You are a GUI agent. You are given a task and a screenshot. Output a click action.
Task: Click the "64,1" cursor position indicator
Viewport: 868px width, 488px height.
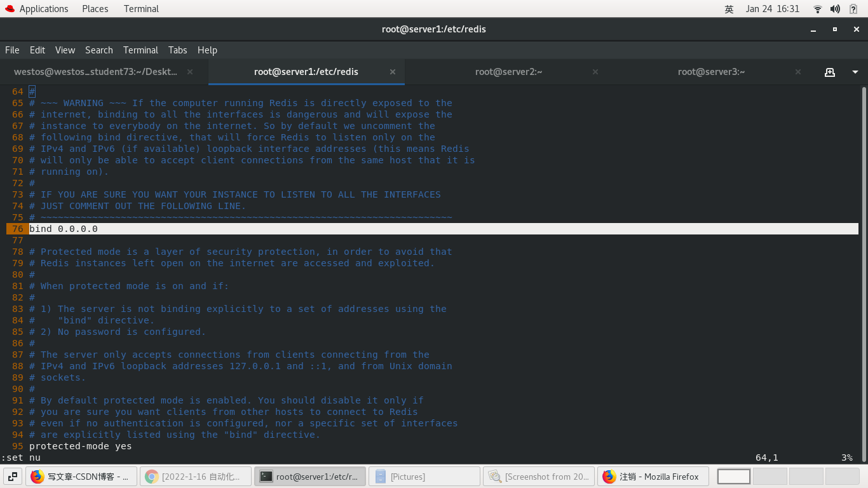(767, 457)
